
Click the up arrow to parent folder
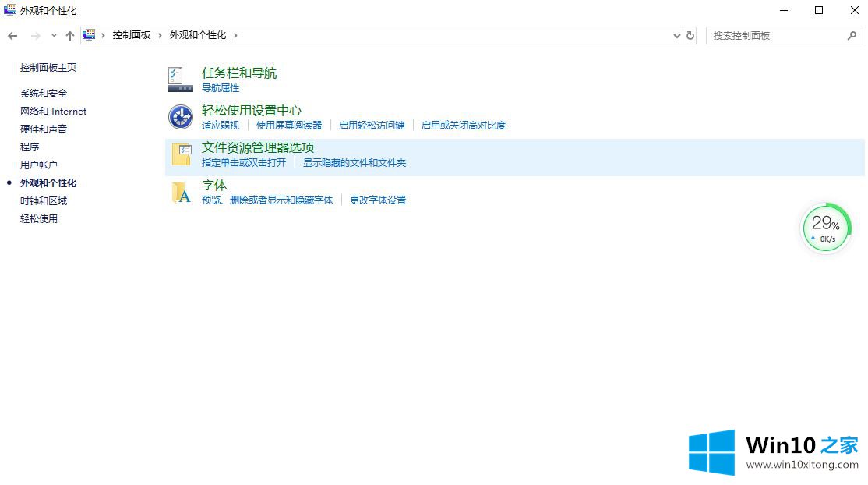click(x=70, y=36)
